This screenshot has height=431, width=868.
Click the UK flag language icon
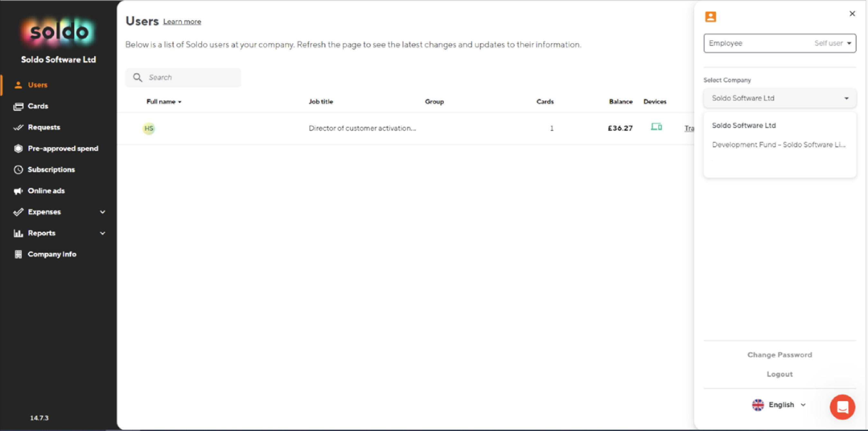758,405
